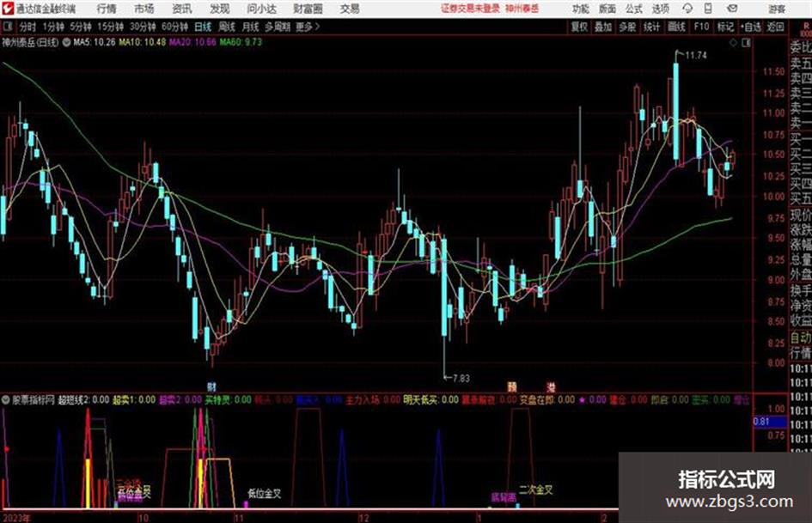Screen dimensions: 812x523
Task: Toggle the left panel icon before 分时
Action: point(8,27)
